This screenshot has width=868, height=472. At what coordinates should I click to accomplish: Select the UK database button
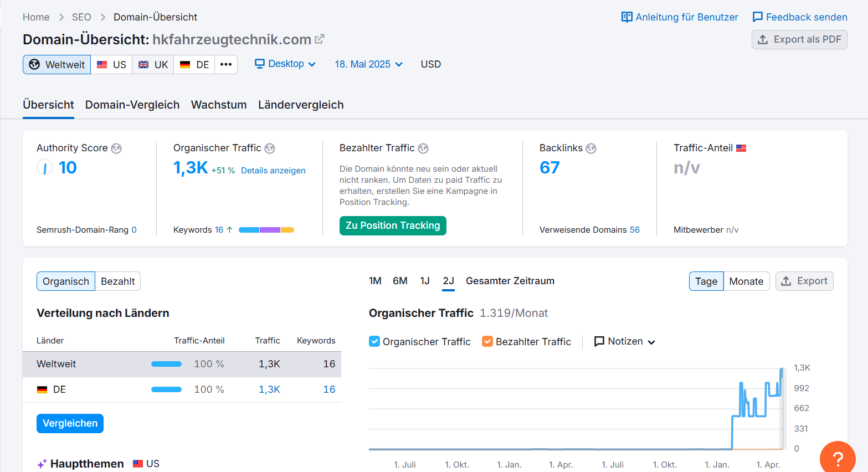[153, 64]
